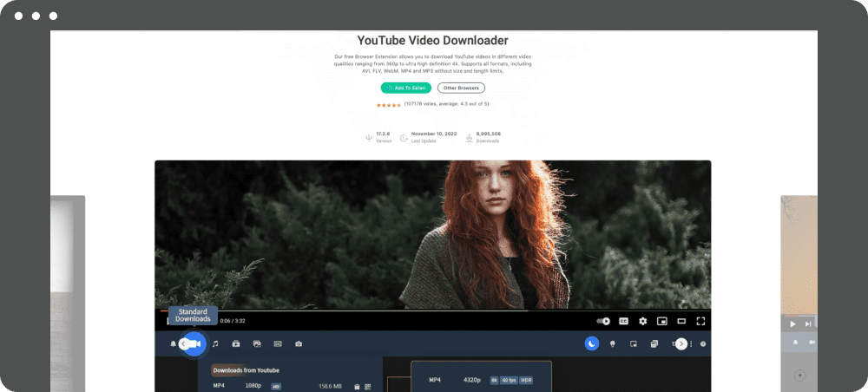Seek using the video progress bar
868x392 pixels.
[x=433, y=310]
